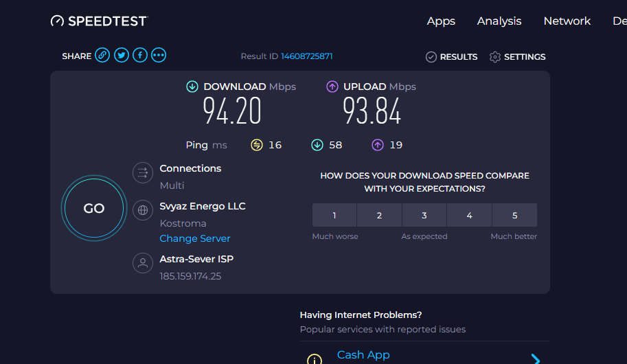This screenshot has height=364, width=627.
Task: Click the upload ping icon beside 19
Action: [x=378, y=145]
